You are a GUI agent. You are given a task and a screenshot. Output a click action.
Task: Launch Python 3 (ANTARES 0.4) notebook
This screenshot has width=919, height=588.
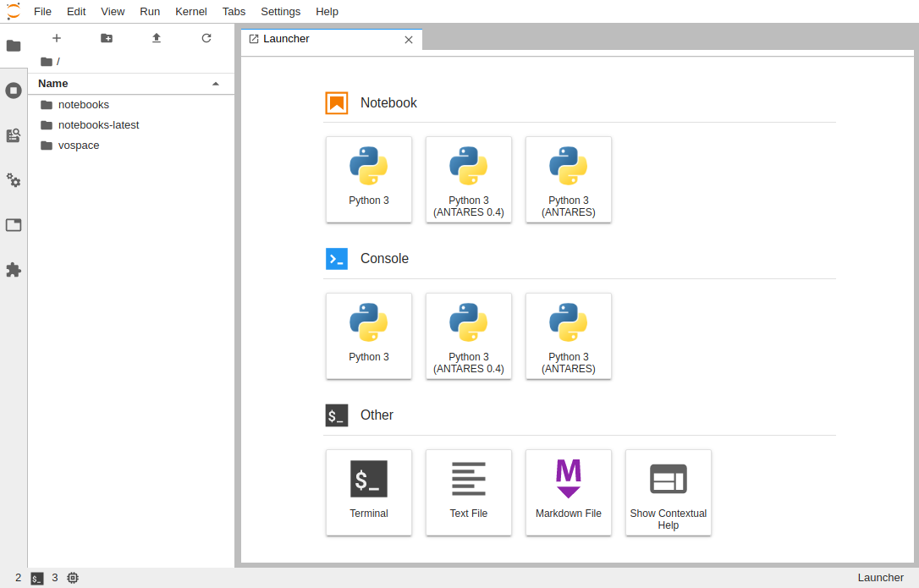coord(468,179)
